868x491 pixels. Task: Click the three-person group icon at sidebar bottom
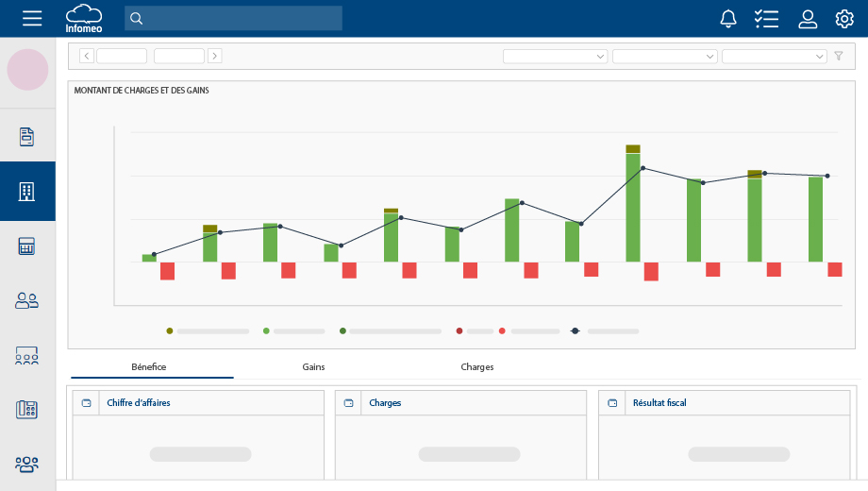[x=27, y=465]
